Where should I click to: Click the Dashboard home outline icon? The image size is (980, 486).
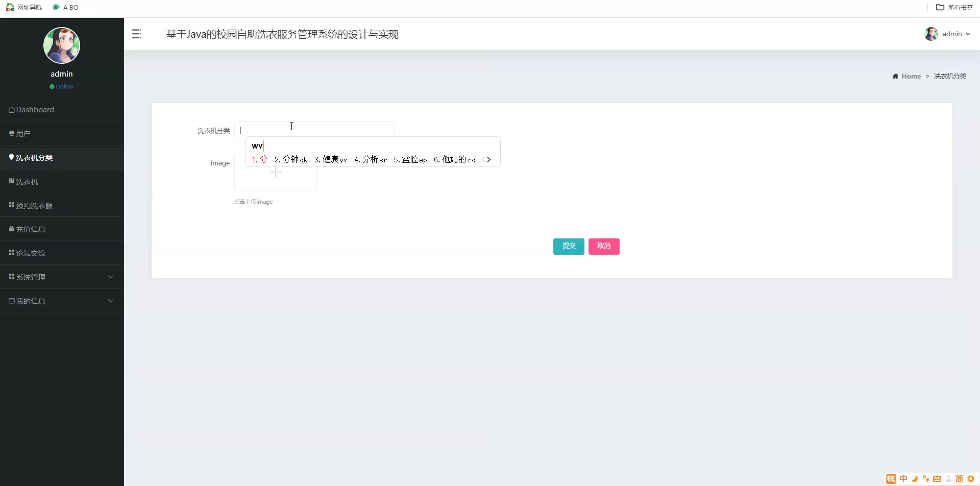(x=12, y=110)
